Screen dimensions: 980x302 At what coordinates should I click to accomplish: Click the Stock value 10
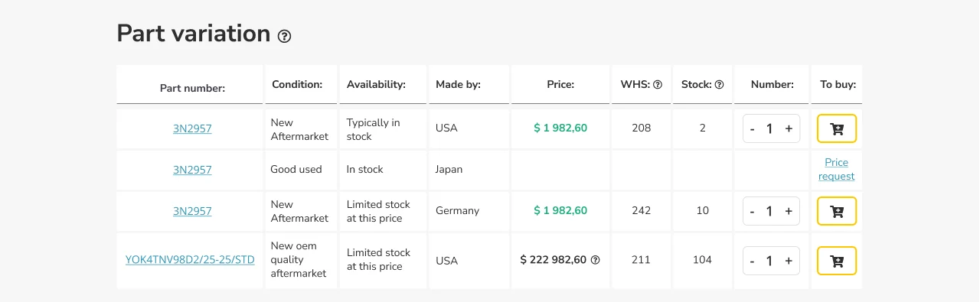(703, 211)
